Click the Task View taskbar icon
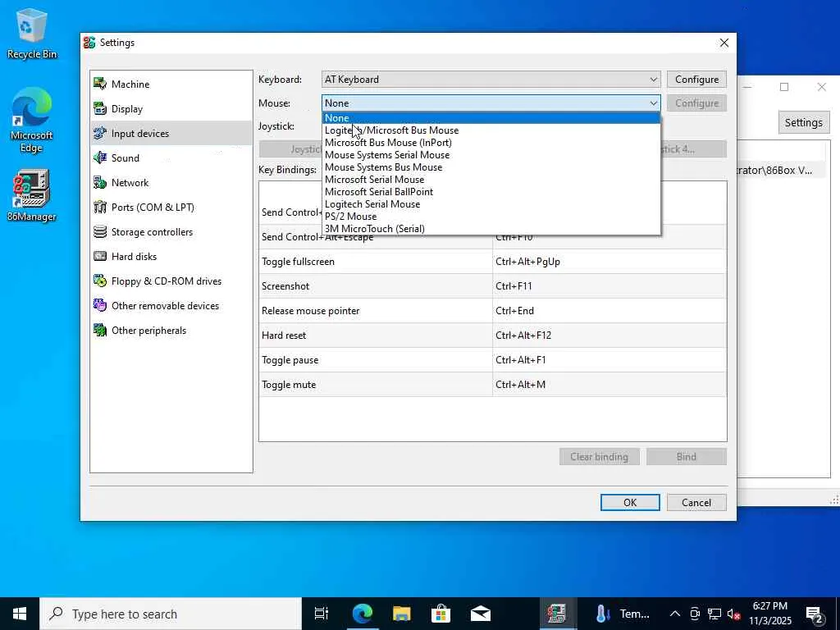 (321, 614)
